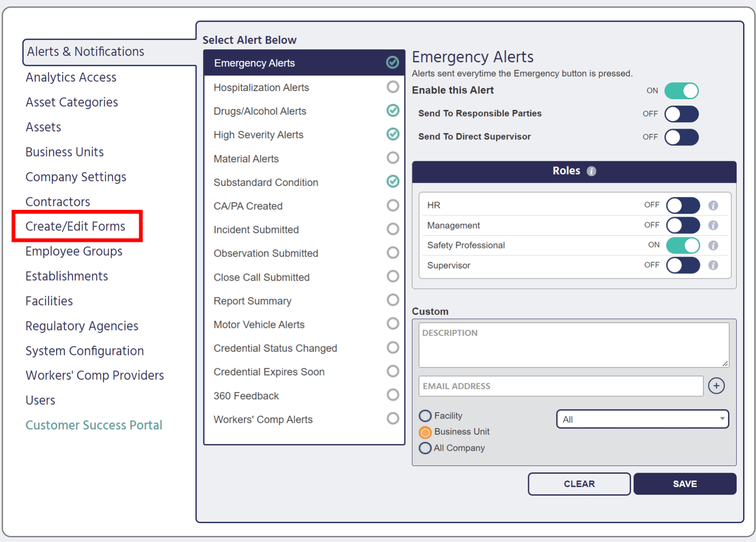Toggle the Management role switch on
The height and width of the screenshot is (542, 756).
click(x=682, y=225)
